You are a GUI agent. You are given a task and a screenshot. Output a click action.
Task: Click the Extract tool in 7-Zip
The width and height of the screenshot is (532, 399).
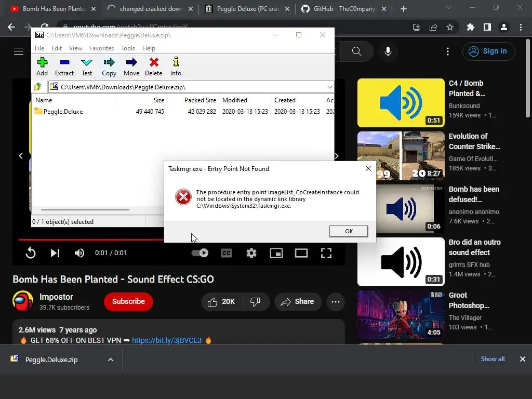(x=64, y=66)
